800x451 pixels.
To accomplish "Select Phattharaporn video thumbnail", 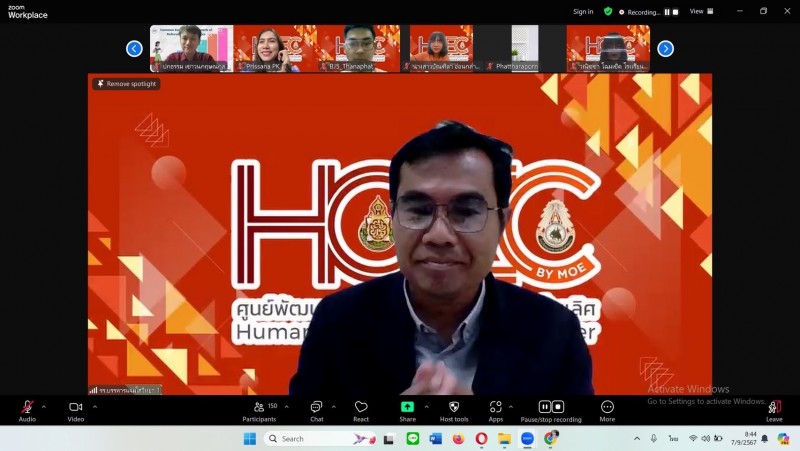I will (x=525, y=48).
